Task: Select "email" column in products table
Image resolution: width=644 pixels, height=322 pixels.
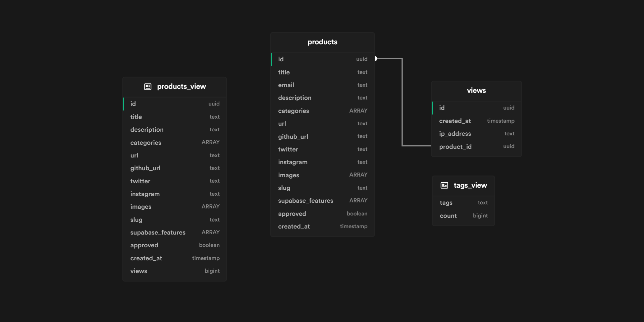Action: tap(322, 85)
